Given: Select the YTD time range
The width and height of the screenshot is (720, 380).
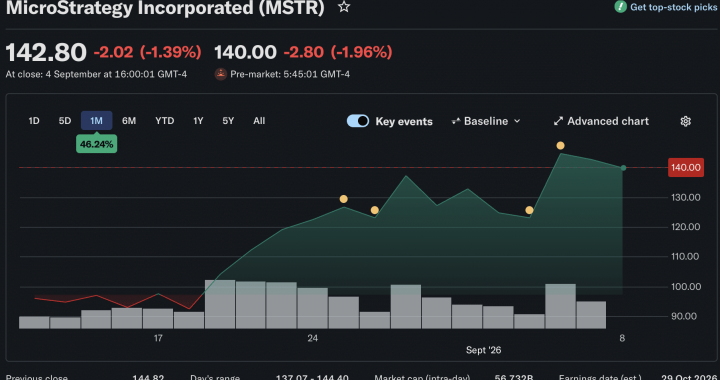Looking at the screenshot, I should coord(164,121).
